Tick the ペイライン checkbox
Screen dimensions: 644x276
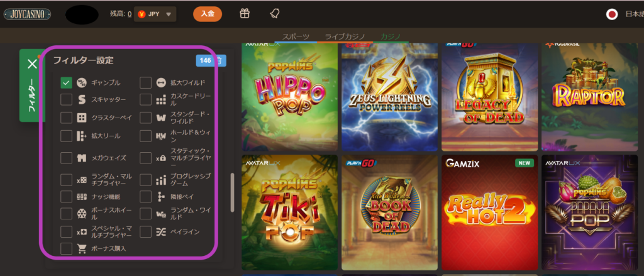pyautogui.click(x=145, y=232)
